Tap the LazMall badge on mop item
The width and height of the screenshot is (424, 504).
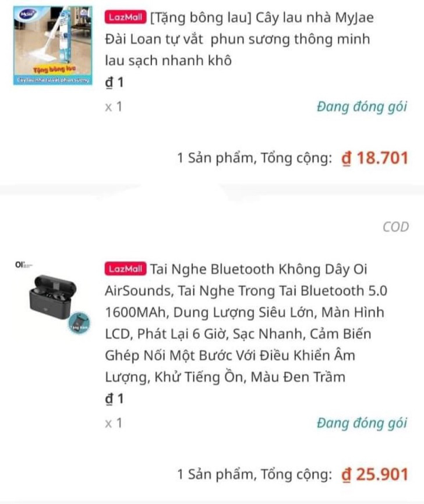pyautogui.click(x=125, y=17)
